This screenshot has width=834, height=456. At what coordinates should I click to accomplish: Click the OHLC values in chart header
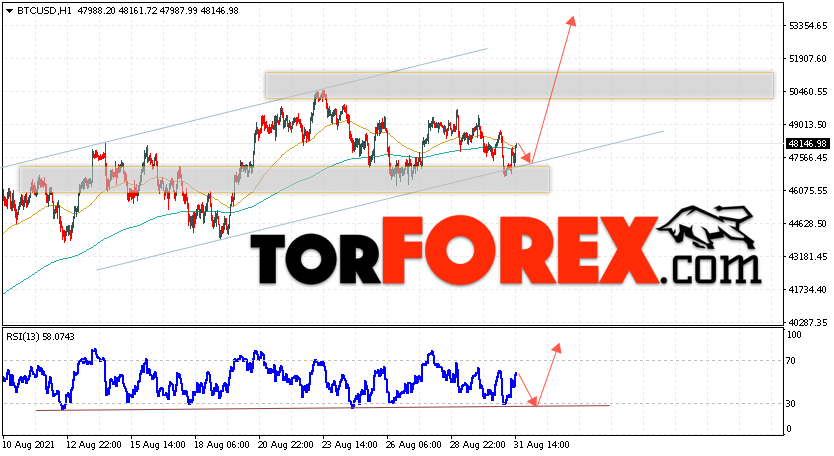158,11
